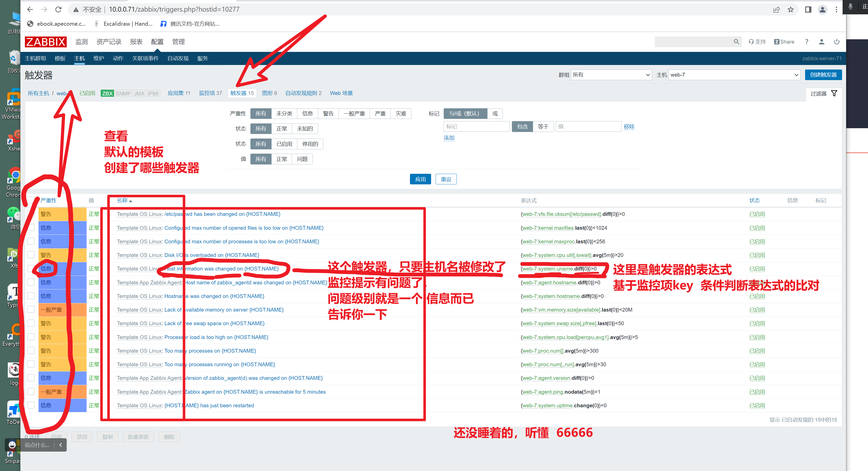
Task: Click the 应用 filter button
Action: [x=420, y=179]
